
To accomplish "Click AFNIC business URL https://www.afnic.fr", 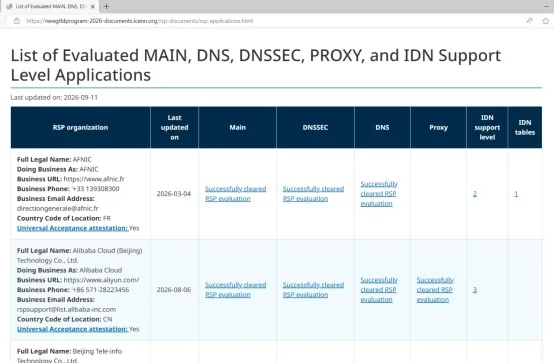I will pos(94,179).
